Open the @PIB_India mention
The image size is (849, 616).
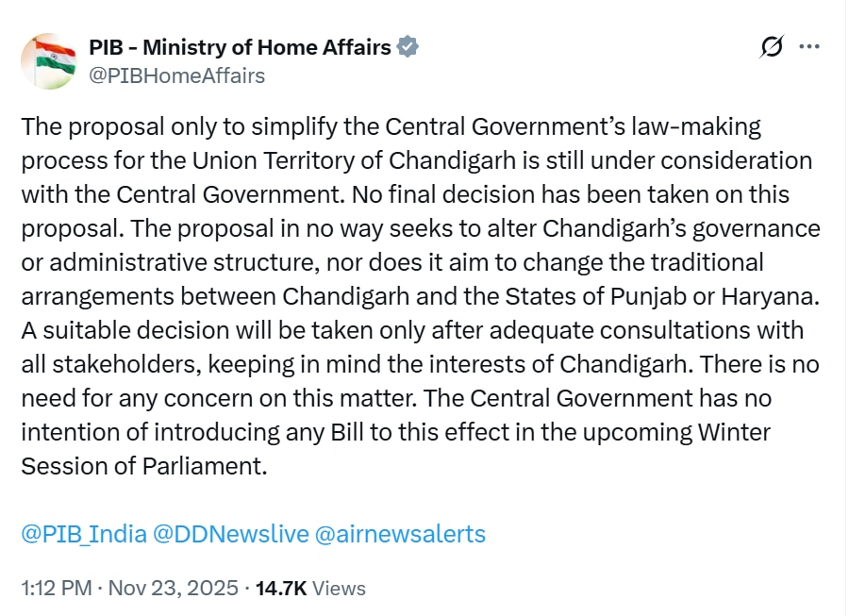(x=83, y=534)
